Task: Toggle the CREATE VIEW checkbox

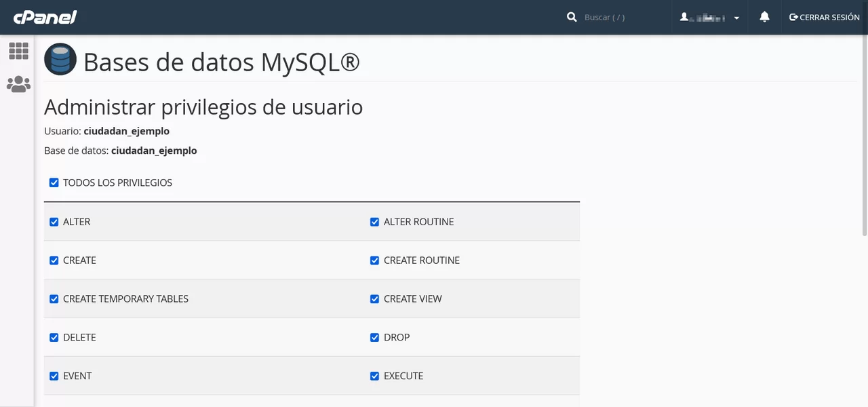Action: pos(374,299)
